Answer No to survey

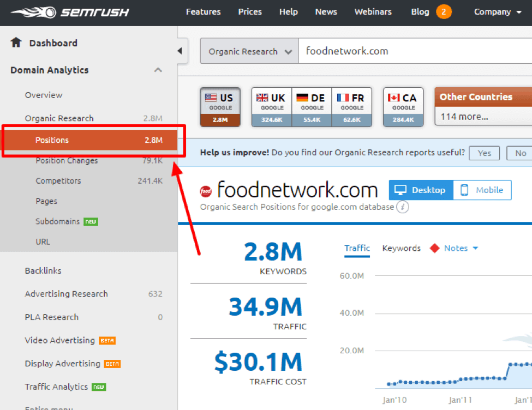[521, 153]
